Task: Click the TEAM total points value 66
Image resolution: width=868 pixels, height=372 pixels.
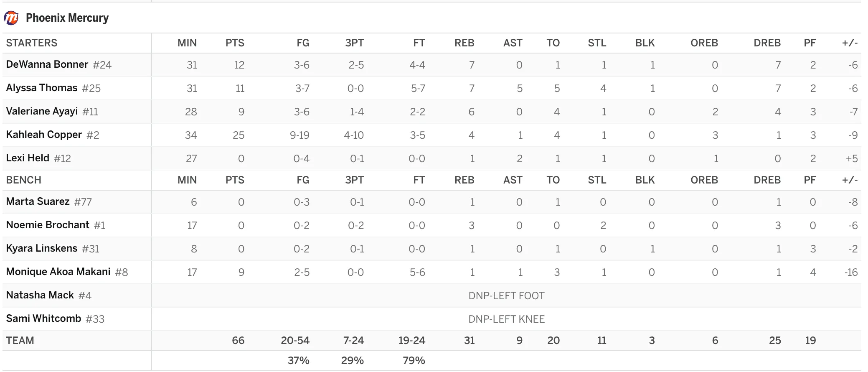Action: pyautogui.click(x=238, y=341)
